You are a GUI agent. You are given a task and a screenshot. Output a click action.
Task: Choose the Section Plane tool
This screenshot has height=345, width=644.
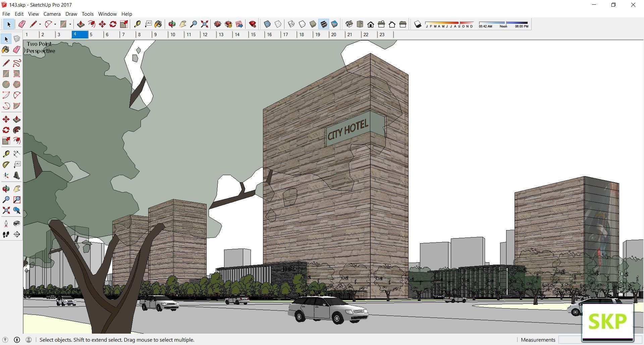click(17, 234)
